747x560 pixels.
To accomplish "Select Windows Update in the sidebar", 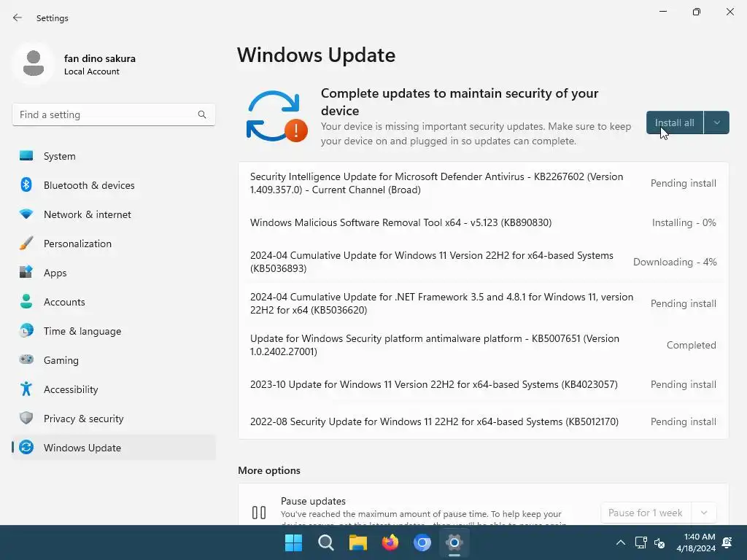I will [114, 447].
